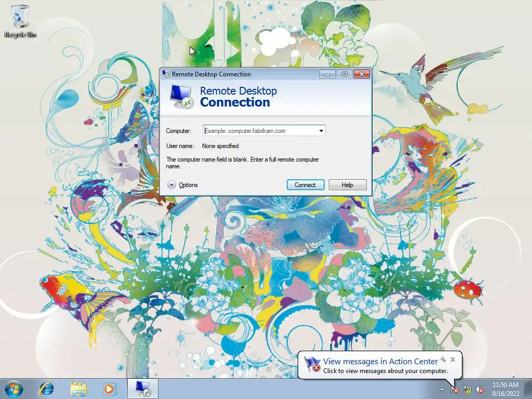Open the Computer field dropdown arrow
The width and height of the screenshot is (532, 399).
pyautogui.click(x=321, y=131)
